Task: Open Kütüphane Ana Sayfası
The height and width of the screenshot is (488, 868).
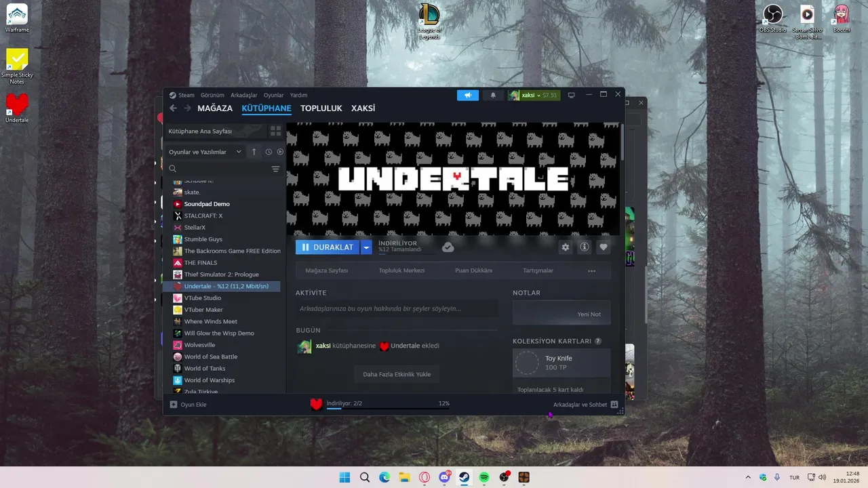Action: [214, 131]
